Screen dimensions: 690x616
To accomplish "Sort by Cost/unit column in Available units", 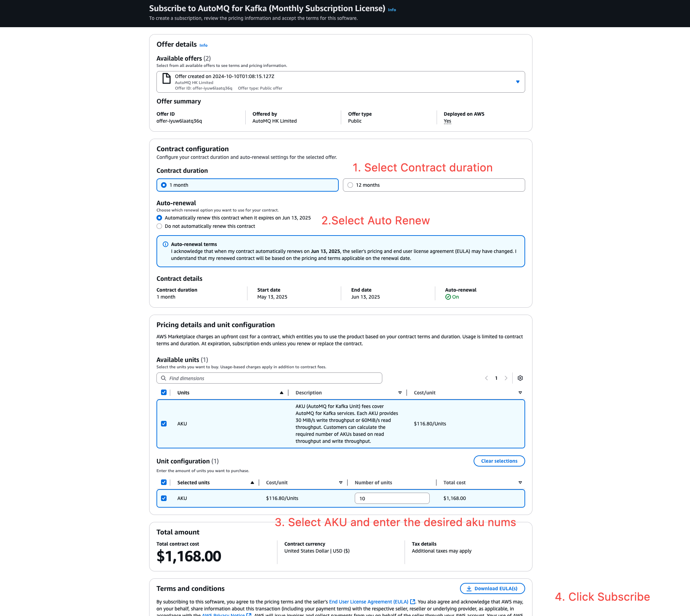I will pyautogui.click(x=520, y=393).
